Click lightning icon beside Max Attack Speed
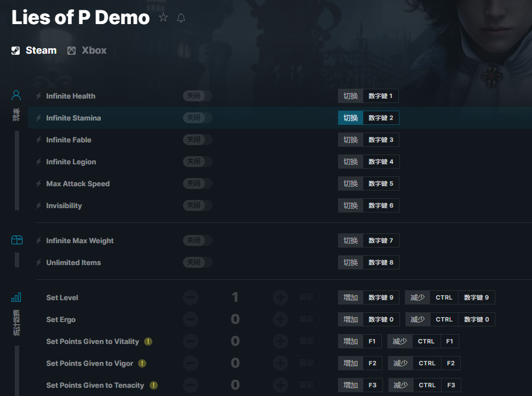 [39, 184]
